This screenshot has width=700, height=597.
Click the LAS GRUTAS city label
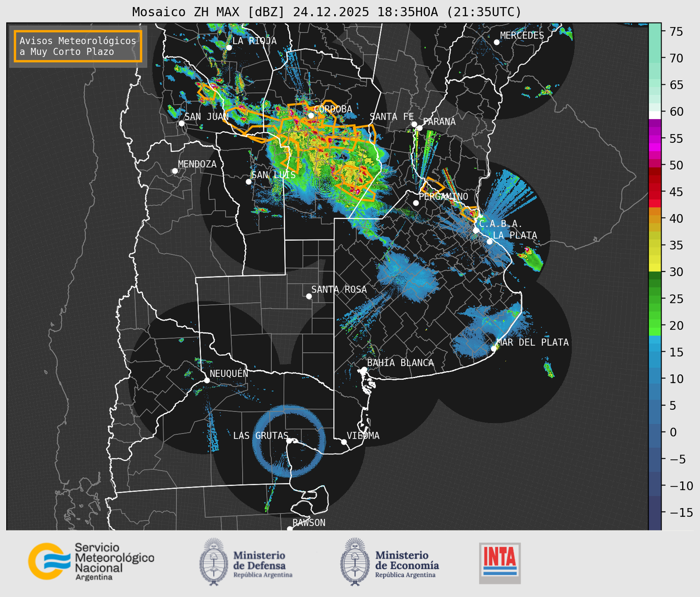[x=261, y=436]
